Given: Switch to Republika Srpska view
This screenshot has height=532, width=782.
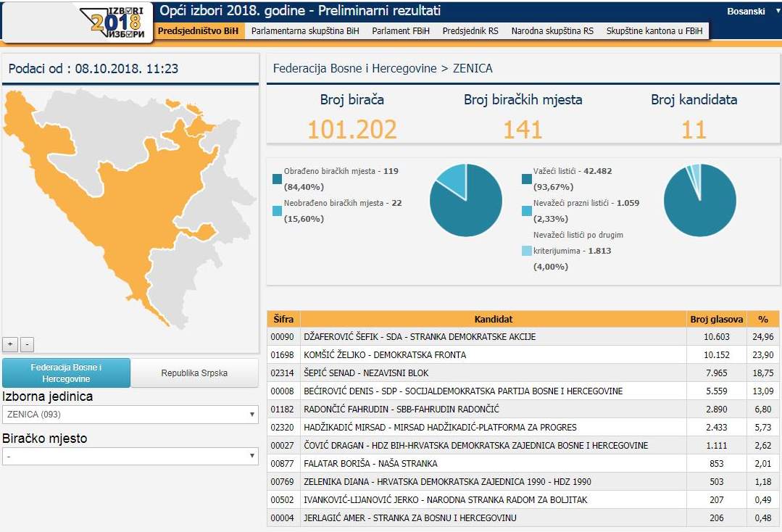Looking at the screenshot, I should [x=194, y=373].
